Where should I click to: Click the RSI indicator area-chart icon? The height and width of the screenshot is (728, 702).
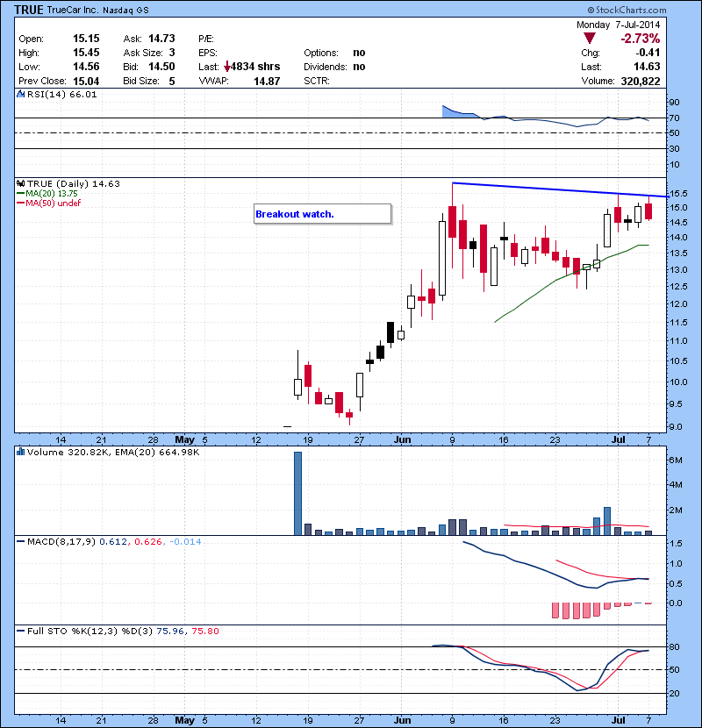[x=20, y=94]
